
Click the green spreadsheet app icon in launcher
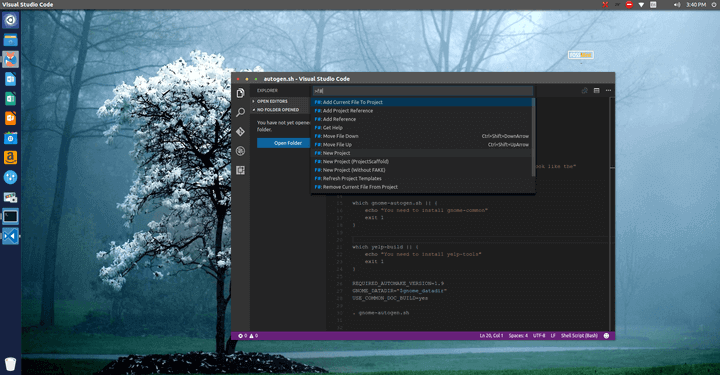(x=11, y=99)
